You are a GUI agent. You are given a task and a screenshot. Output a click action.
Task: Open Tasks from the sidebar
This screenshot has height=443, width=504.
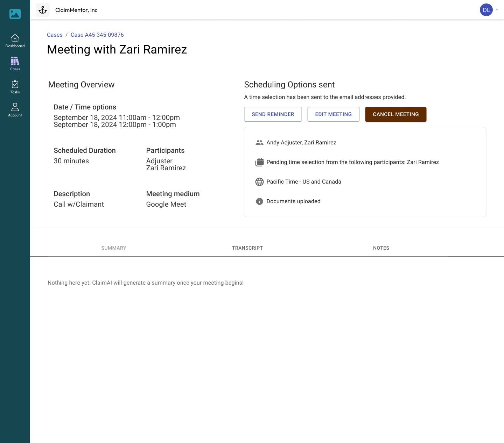(x=15, y=87)
